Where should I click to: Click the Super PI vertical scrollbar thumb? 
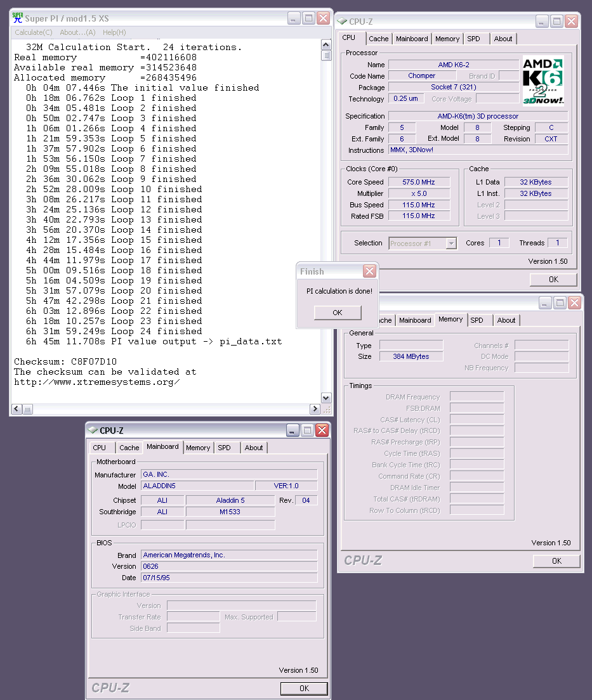pos(326,55)
